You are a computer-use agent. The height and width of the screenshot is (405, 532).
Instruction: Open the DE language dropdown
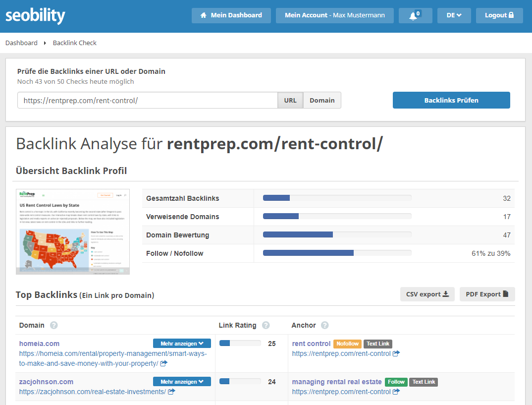point(454,16)
